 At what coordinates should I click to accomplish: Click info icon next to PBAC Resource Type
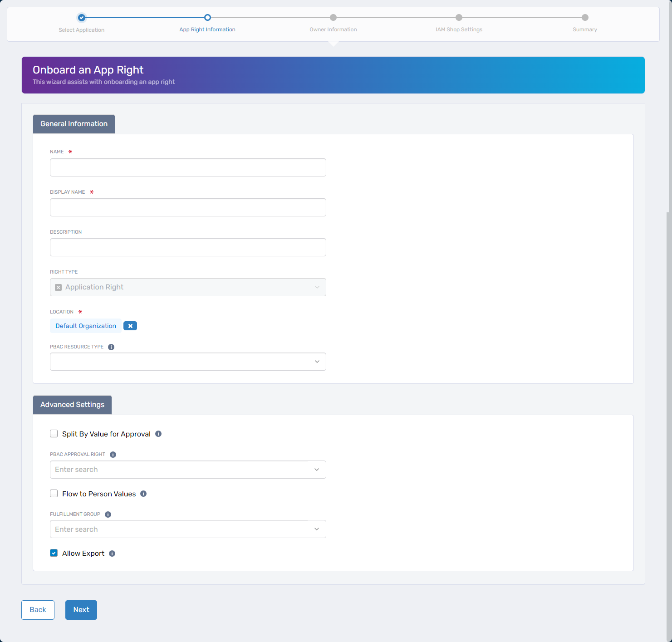coord(111,347)
